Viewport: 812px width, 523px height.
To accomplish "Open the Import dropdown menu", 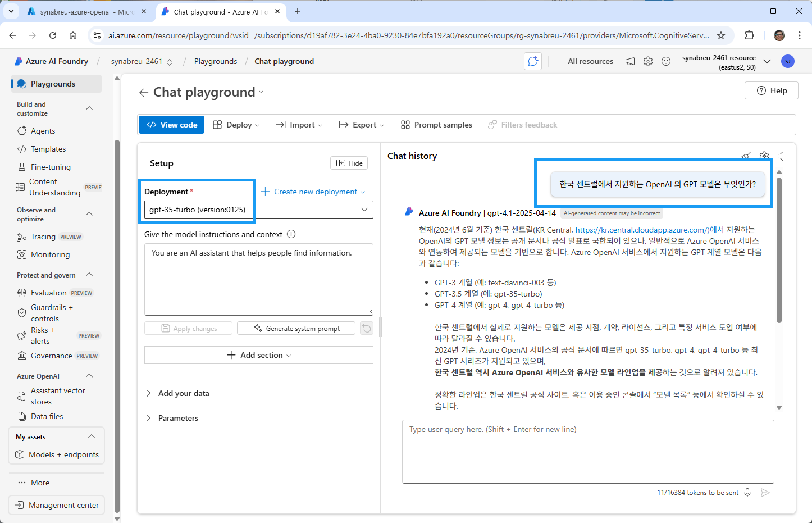I will 299,125.
